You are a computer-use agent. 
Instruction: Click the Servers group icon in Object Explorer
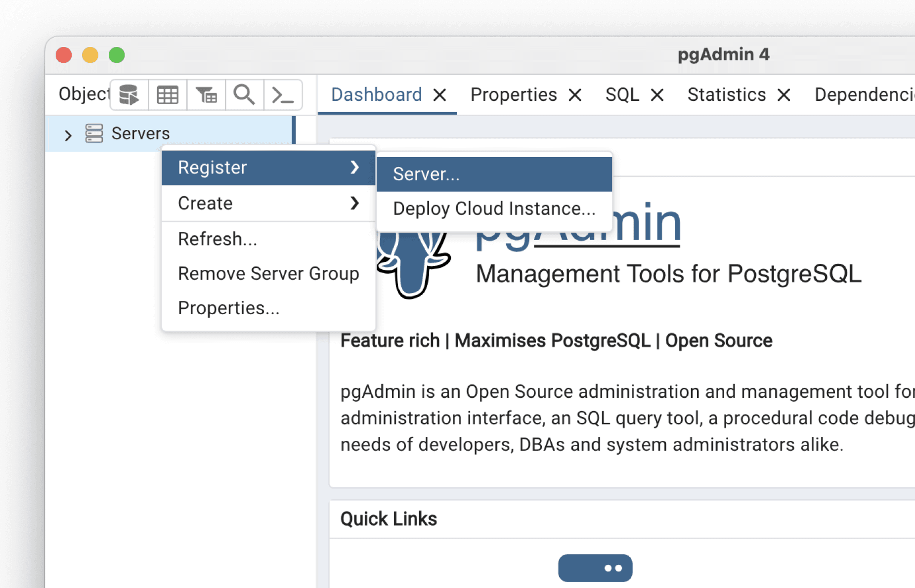click(x=93, y=133)
